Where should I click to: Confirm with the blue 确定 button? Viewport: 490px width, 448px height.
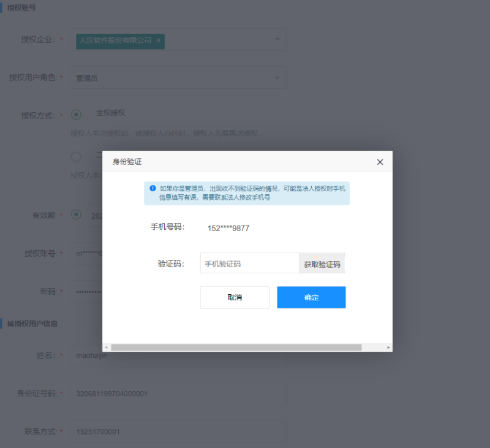[311, 297]
